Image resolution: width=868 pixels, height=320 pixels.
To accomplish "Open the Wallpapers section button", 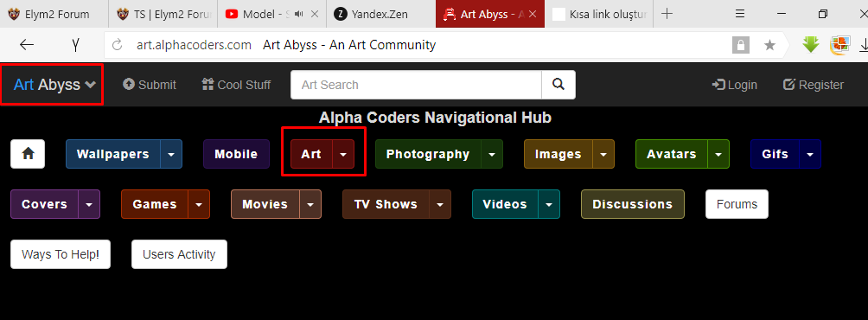I will point(113,154).
